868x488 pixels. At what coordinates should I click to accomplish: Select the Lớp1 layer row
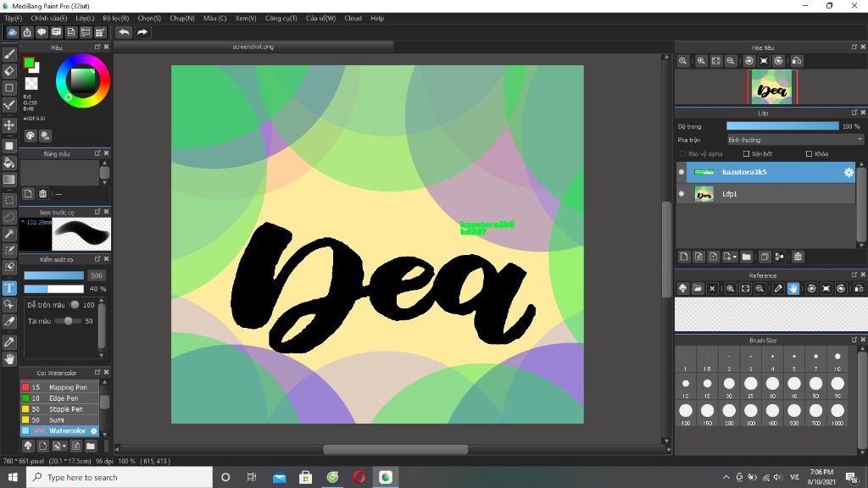click(x=766, y=194)
